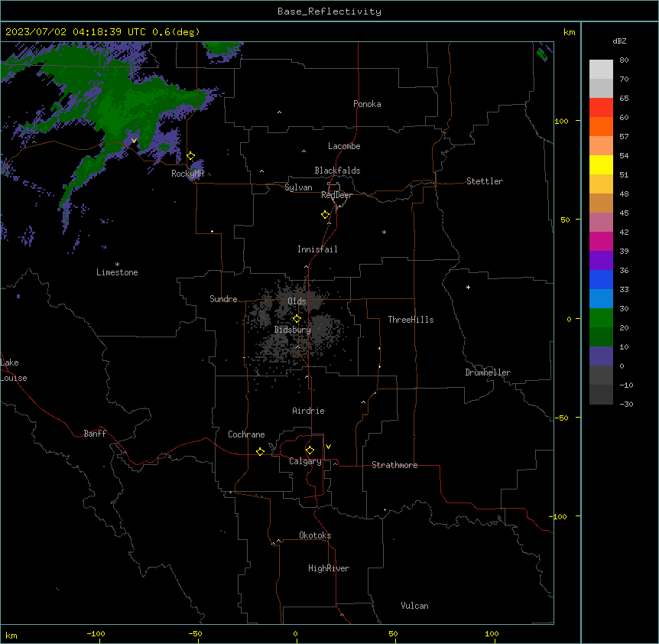The height and width of the screenshot is (644, 659).
Task: Select the RockyMH label
Action: click(x=187, y=174)
